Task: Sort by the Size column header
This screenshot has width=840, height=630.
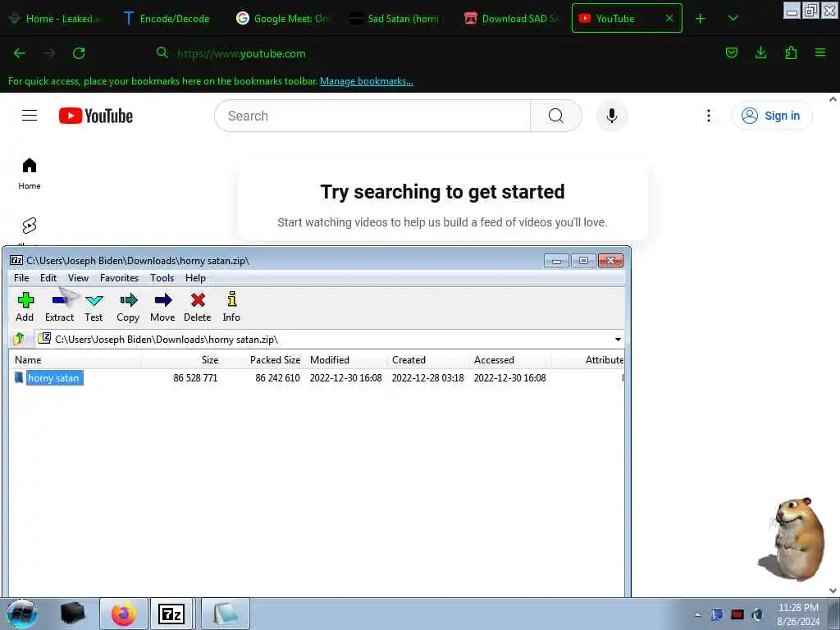Action: pos(181,360)
